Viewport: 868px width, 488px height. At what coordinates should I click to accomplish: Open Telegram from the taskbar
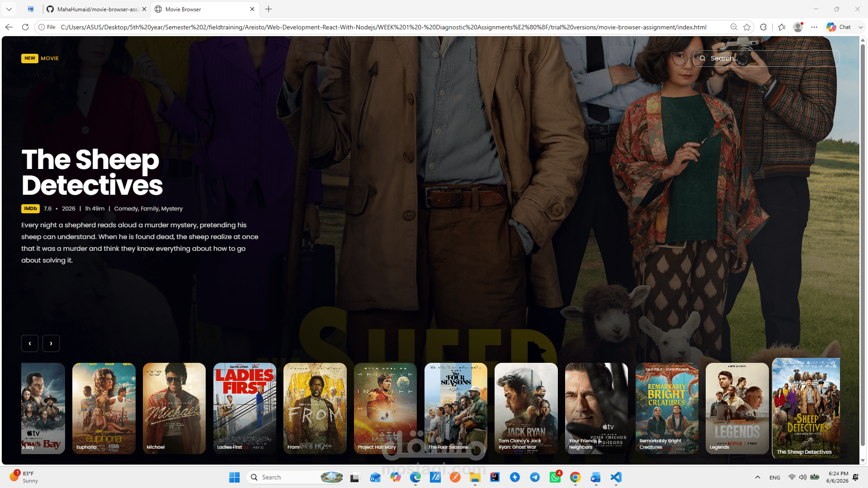pos(535,477)
